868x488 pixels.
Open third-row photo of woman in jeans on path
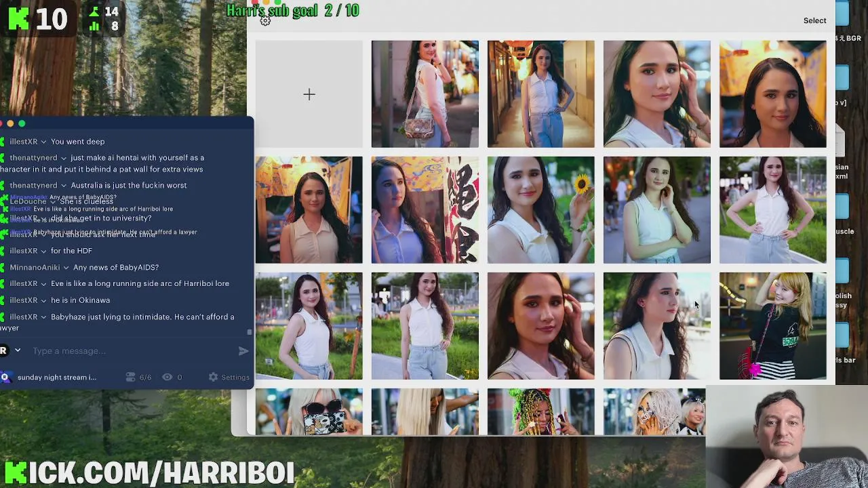click(x=425, y=325)
